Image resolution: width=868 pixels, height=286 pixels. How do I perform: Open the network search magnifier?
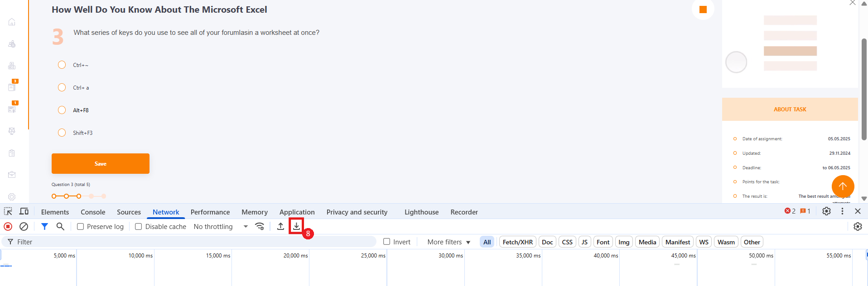pyautogui.click(x=60, y=226)
